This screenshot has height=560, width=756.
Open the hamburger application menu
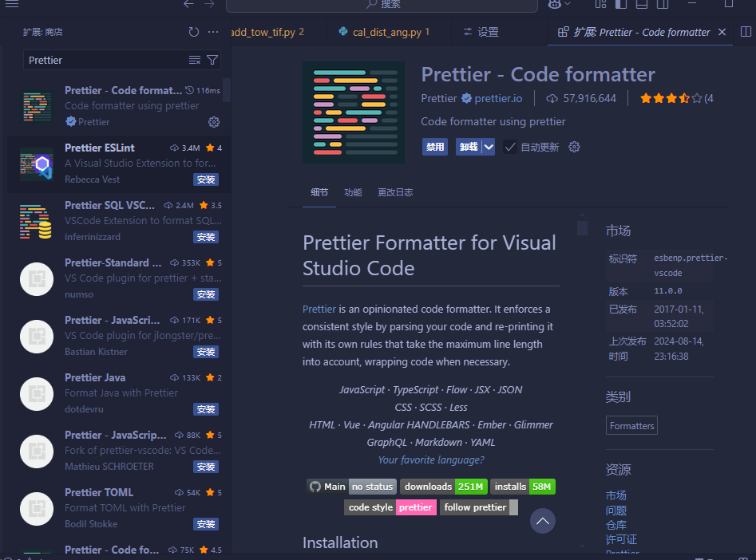[x=12, y=4]
